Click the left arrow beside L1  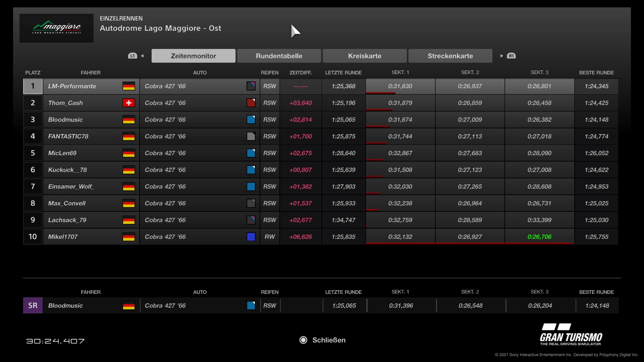[x=142, y=56]
